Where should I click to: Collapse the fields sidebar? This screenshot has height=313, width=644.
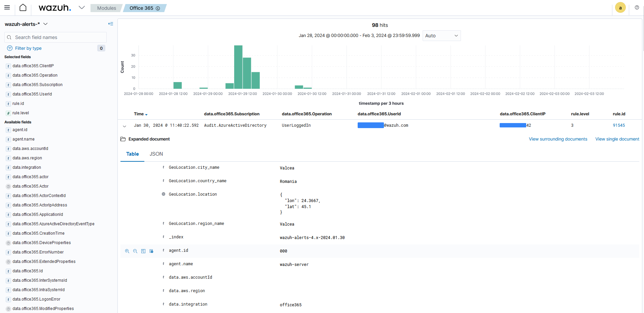[x=111, y=24]
